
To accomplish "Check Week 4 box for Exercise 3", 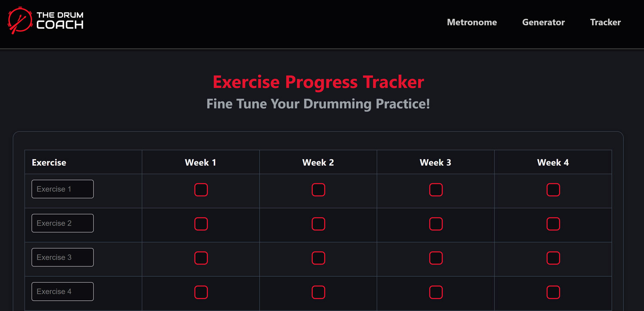I will click(553, 258).
